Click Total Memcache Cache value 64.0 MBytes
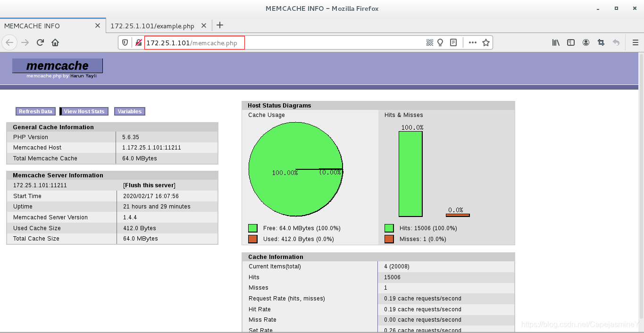 point(140,158)
